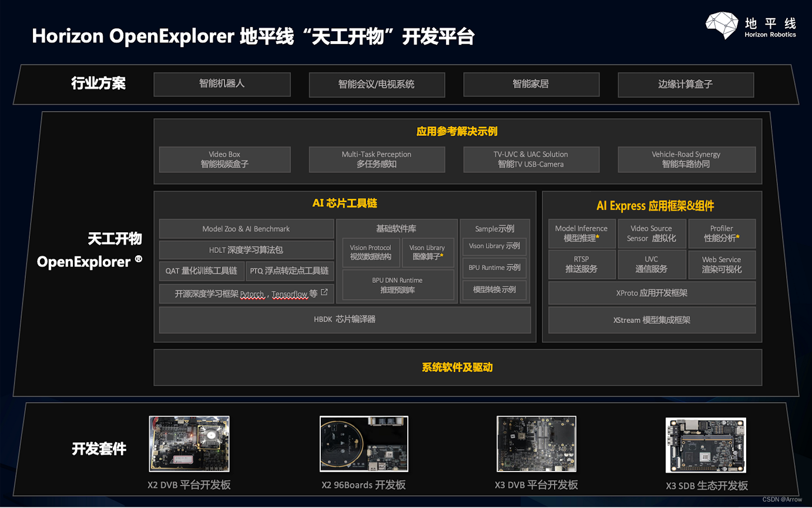Screen dimensions: 812x508
Task: Click the 开源深度学习框架 Pytorch, Tensorflow box
Action: tap(246, 293)
